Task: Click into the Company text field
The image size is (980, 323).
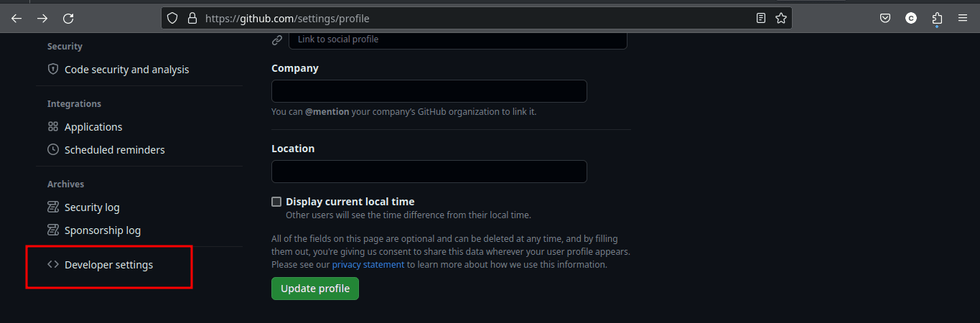Action: pyautogui.click(x=429, y=91)
